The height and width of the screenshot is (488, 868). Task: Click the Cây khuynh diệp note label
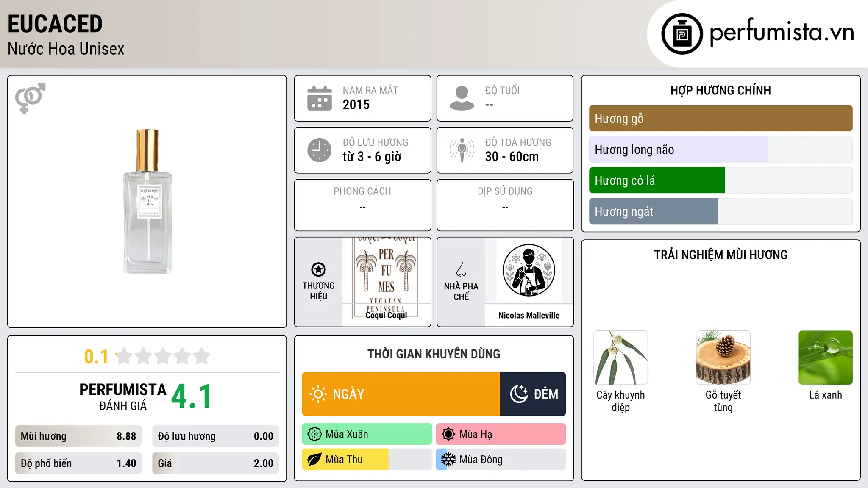(x=620, y=401)
